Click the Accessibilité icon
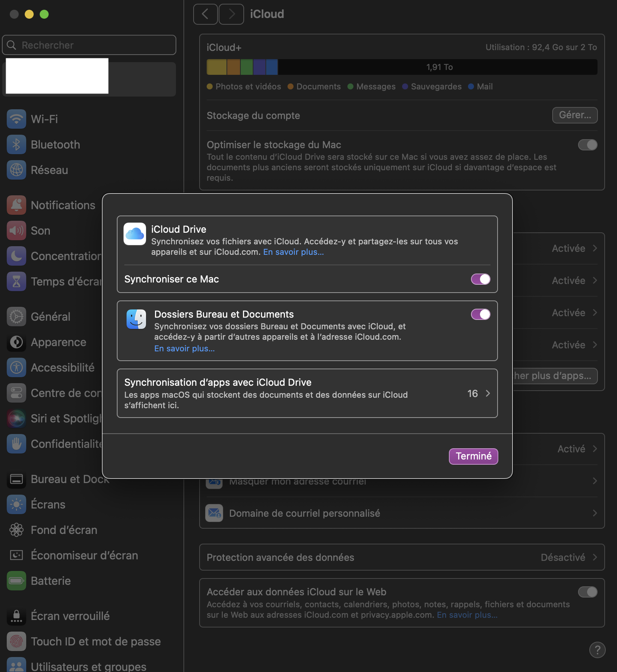617x672 pixels. pyautogui.click(x=16, y=367)
